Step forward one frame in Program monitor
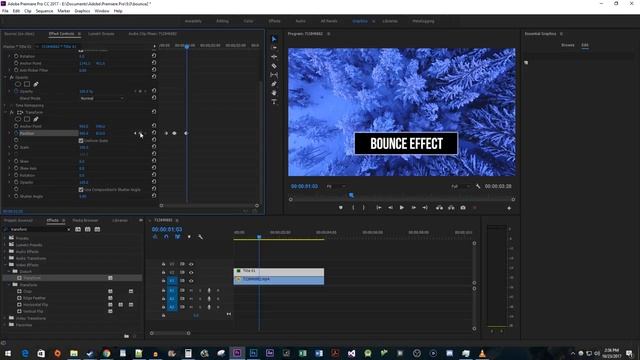 click(413, 208)
